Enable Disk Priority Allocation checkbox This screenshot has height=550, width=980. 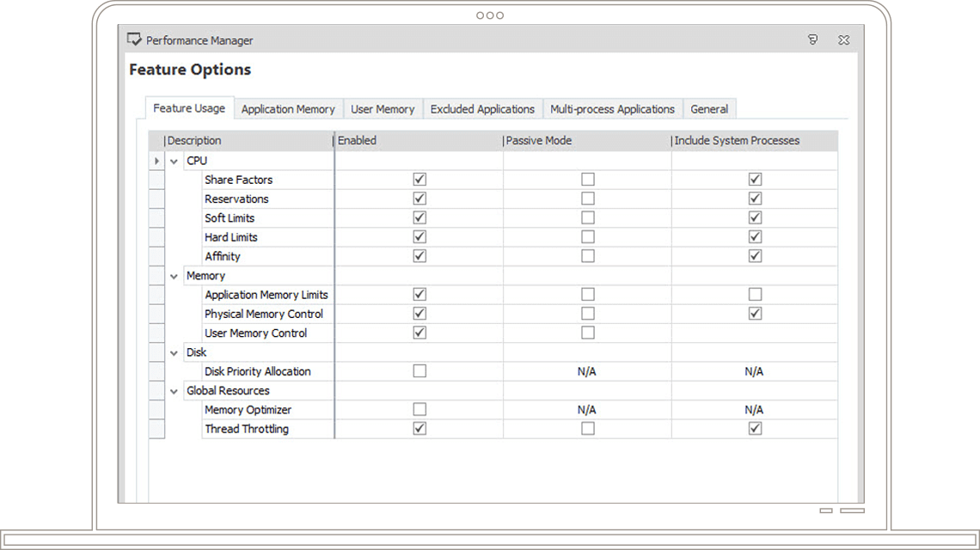pyautogui.click(x=420, y=371)
